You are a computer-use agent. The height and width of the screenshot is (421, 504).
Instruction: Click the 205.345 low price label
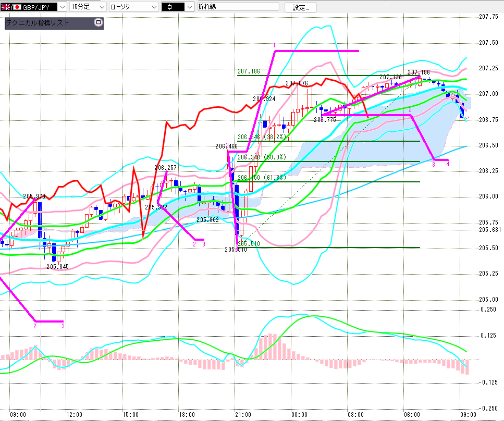point(57,266)
